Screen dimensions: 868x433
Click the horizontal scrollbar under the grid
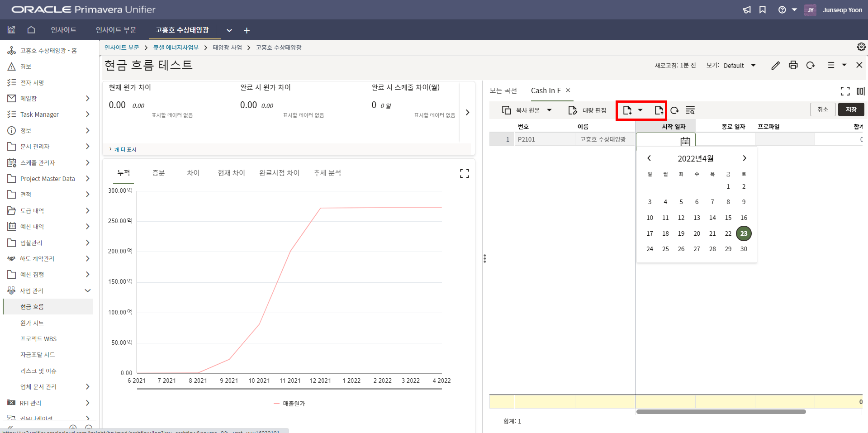tap(721, 412)
